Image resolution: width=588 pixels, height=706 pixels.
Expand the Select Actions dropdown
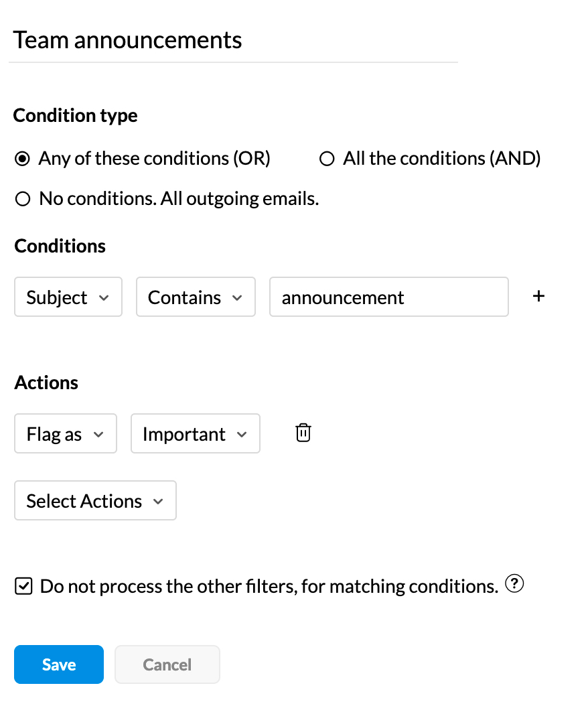coord(96,500)
